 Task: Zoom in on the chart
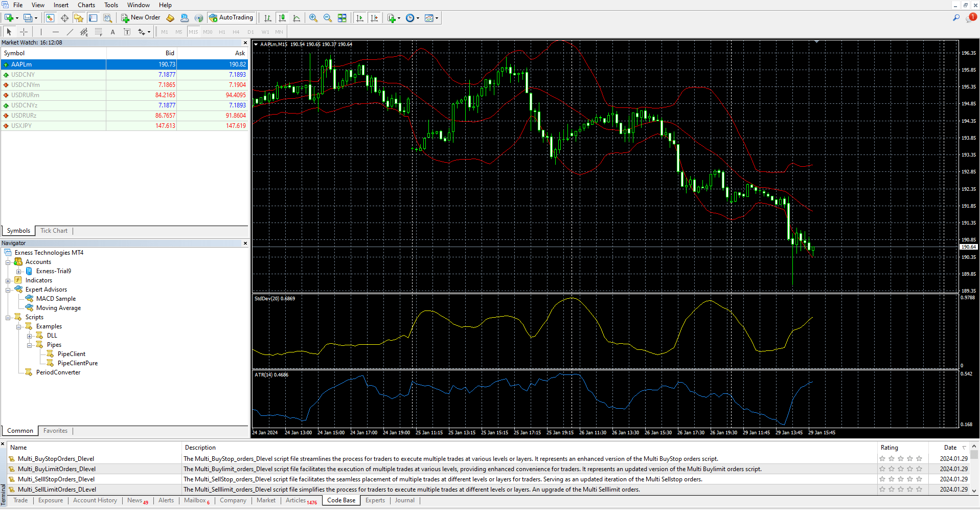point(313,18)
